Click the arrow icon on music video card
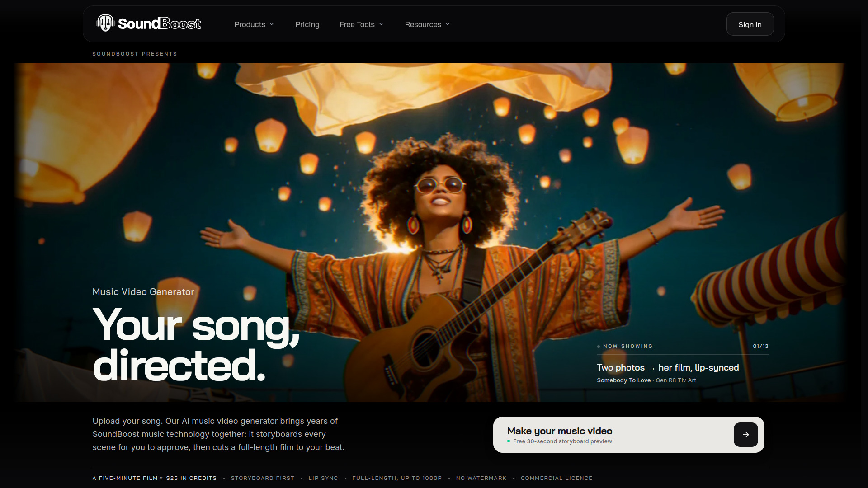 pos(745,435)
